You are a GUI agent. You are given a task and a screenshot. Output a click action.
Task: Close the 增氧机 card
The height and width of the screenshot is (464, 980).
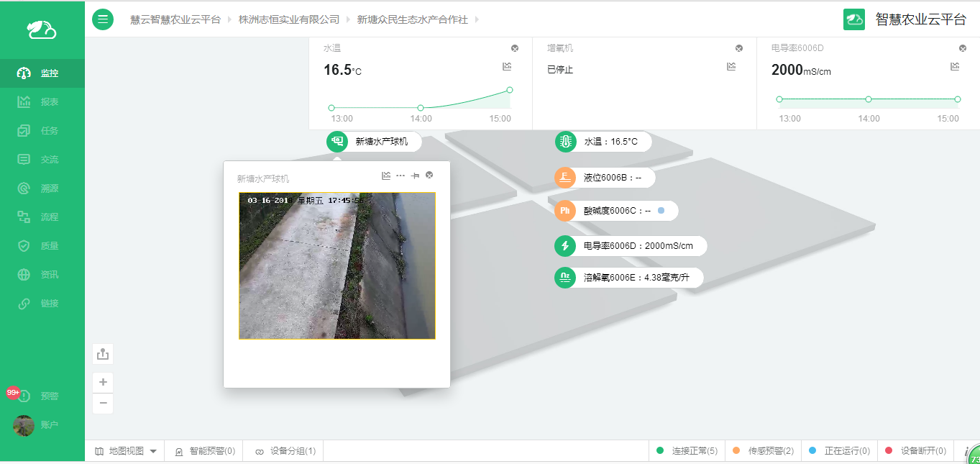point(738,48)
